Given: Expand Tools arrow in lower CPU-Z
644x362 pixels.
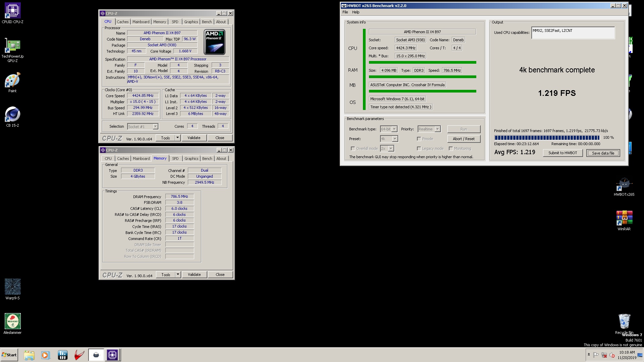Looking at the screenshot, I should (178, 275).
